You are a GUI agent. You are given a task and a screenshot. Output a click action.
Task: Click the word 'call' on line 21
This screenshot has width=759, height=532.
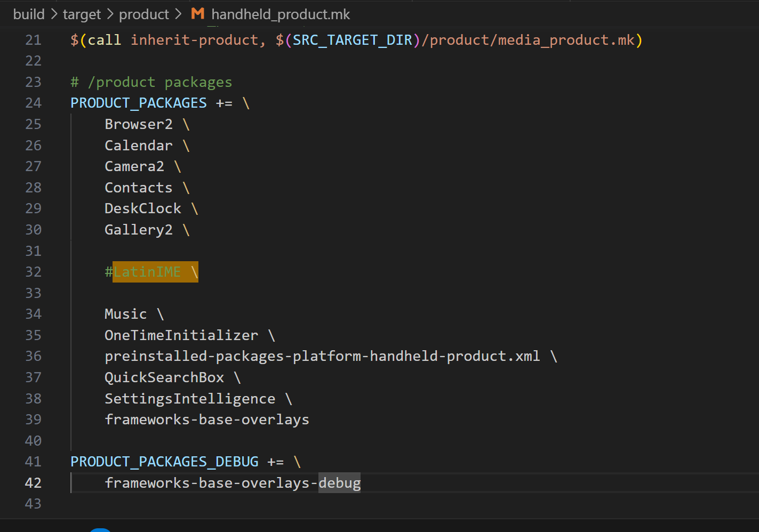pos(105,40)
